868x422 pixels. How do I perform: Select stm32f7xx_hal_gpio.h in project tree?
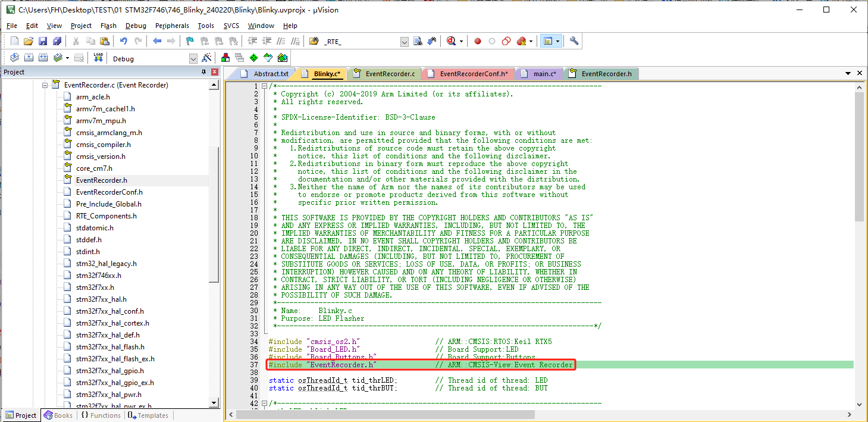tap(109, 371)
